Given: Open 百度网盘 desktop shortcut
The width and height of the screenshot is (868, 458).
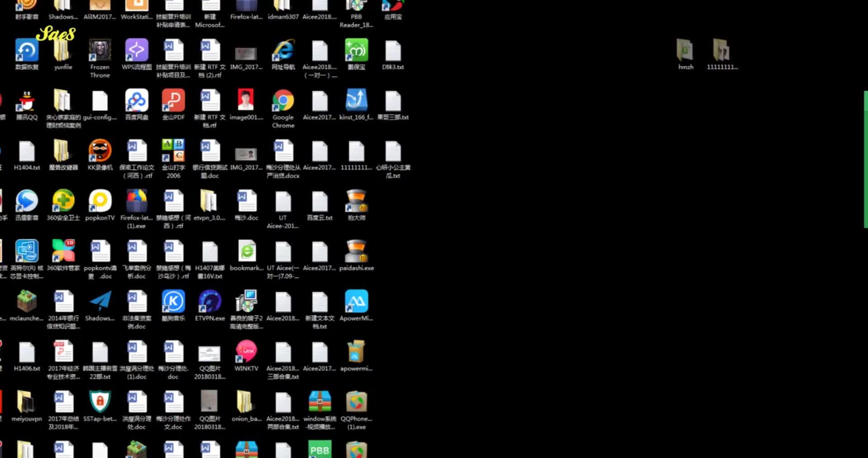Looking at the screenshot, I should (137, 101).
